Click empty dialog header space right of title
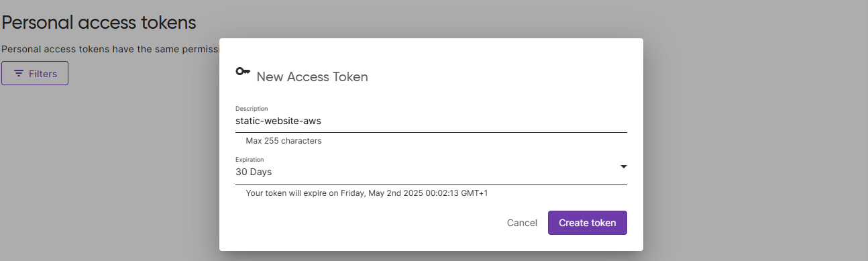The width and height of the screenshot is (868, 261). tap(503, 76)
